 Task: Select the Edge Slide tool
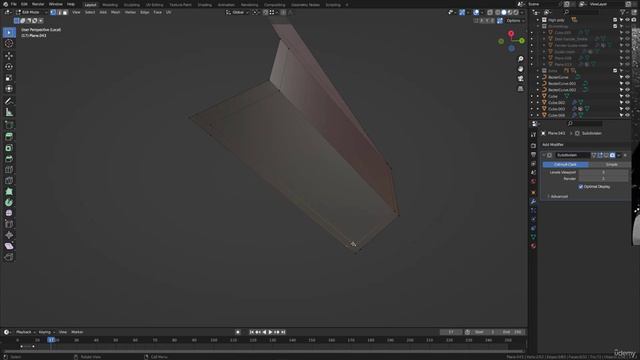(x=9, y=224)
